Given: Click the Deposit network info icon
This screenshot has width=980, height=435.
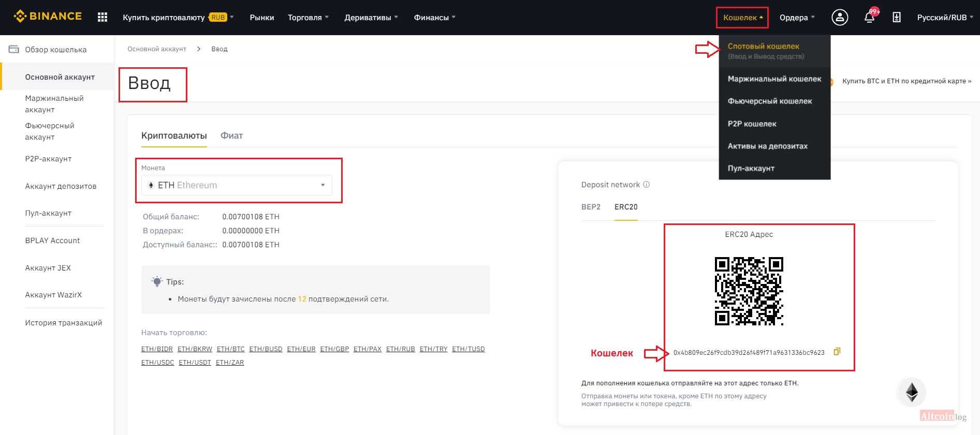Looking at the screenshot, I should pyautogui.click(x=646, y=185).
